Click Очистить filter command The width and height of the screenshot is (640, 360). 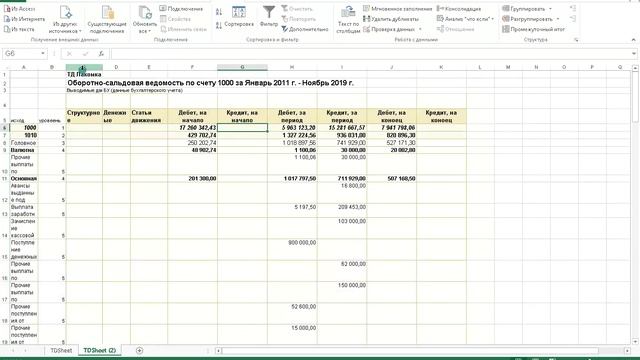297,9
